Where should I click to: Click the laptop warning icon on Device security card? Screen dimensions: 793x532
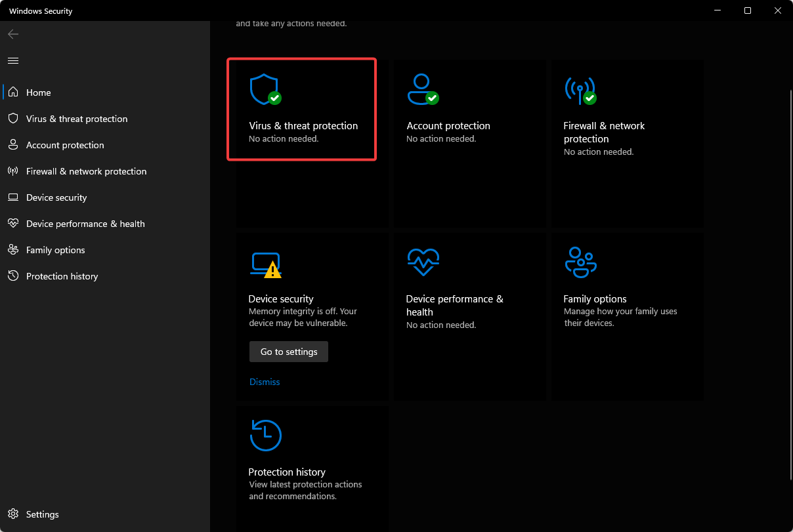point(265,265)
